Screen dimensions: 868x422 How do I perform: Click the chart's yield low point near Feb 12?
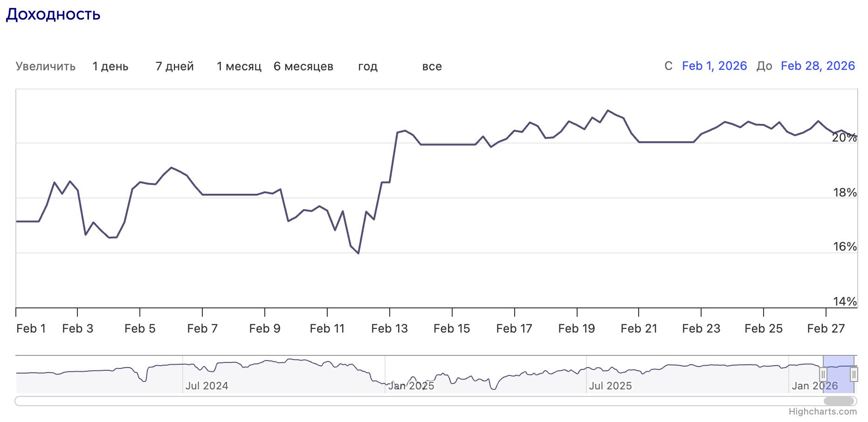click(x=358, y=253)
